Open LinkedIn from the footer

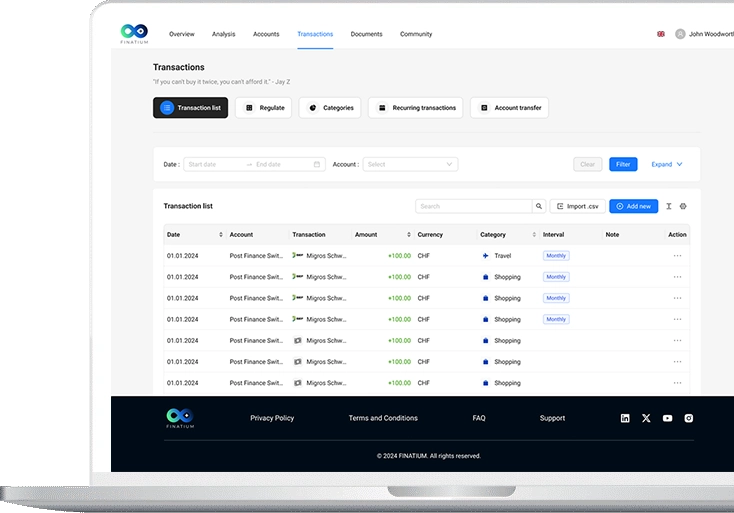tap(625, 418)
